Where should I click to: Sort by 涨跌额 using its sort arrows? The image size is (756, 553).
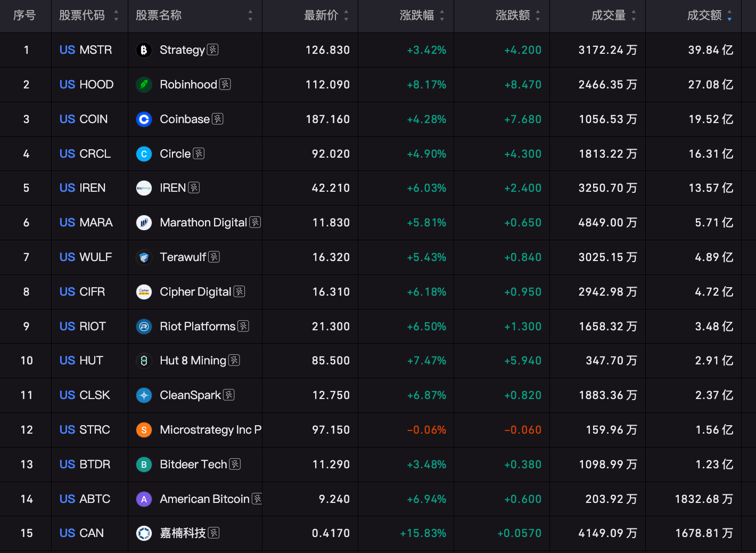coord(538,16)
